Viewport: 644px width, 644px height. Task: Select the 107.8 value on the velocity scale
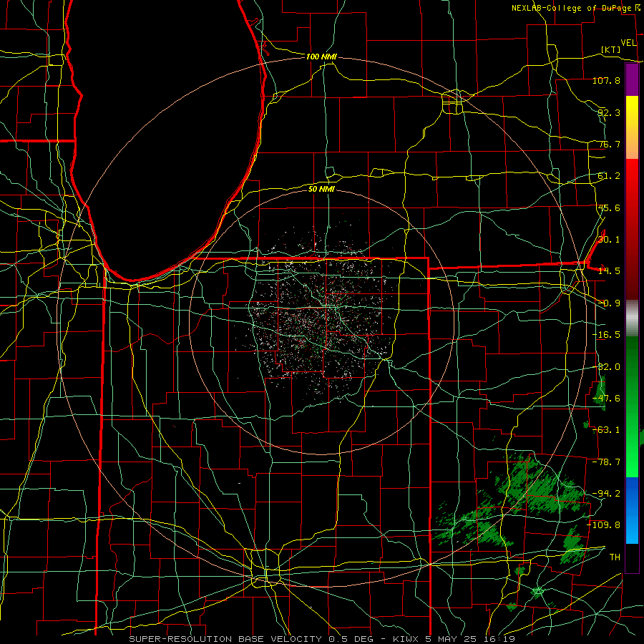[606, 80]
